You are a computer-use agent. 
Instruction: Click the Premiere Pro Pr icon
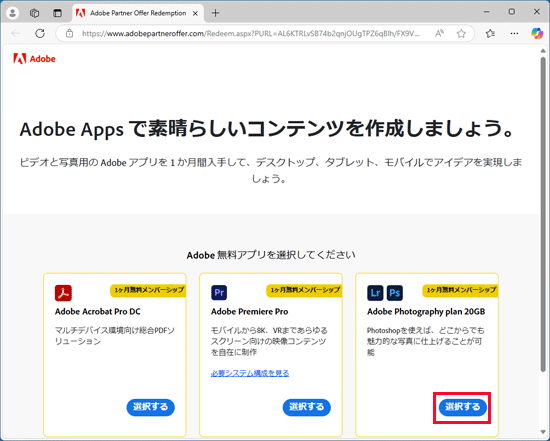tap(219, 293)
